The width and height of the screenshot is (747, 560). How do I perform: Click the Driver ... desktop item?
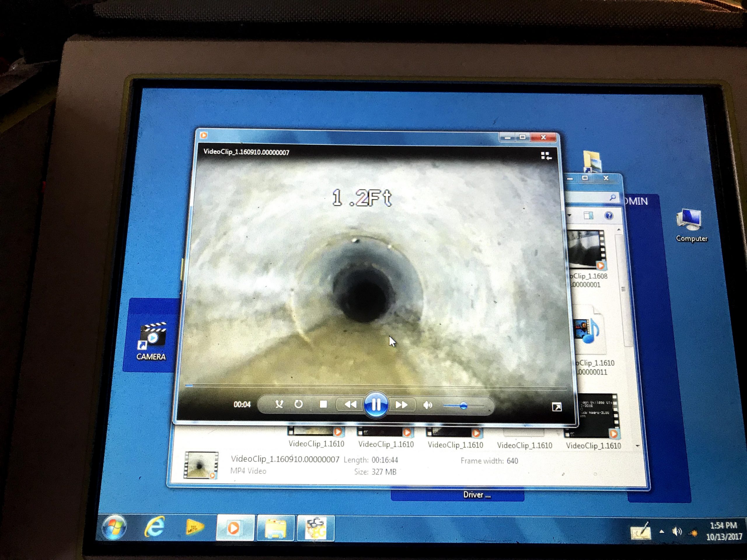477,495
